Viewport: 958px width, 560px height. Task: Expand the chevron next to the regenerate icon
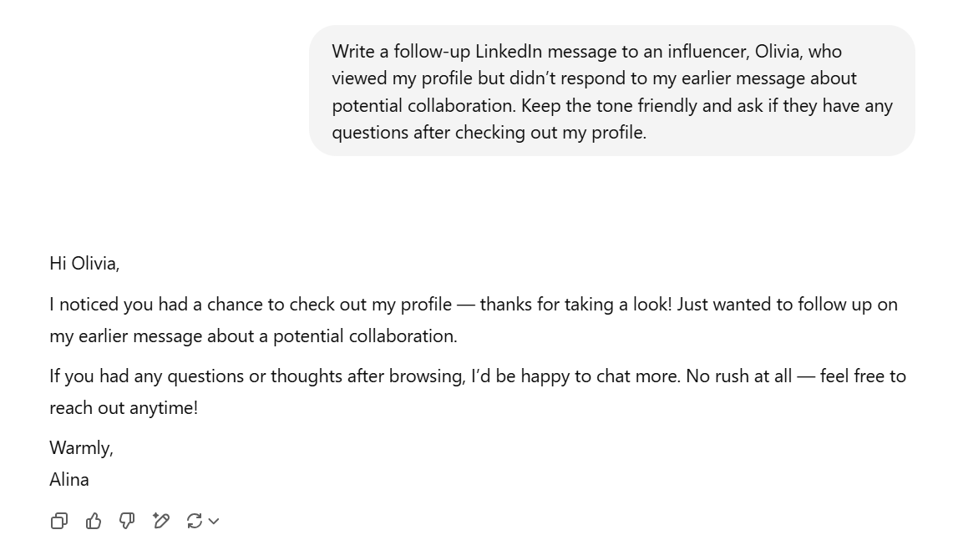[x=214, y=521]
